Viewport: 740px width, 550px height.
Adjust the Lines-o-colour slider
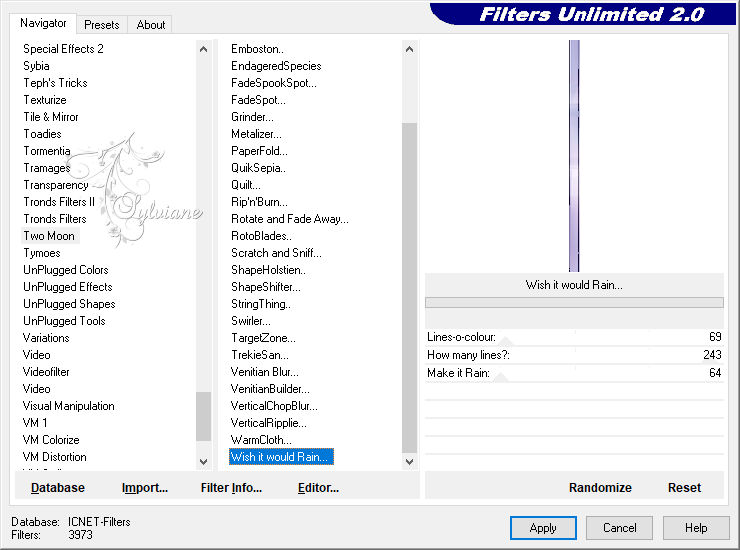(574, 337)
